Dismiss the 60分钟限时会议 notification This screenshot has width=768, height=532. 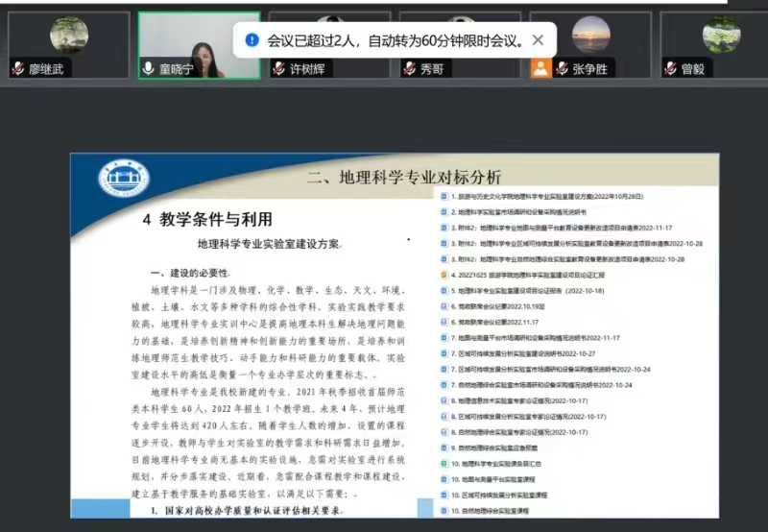click(x=538, y=40)
